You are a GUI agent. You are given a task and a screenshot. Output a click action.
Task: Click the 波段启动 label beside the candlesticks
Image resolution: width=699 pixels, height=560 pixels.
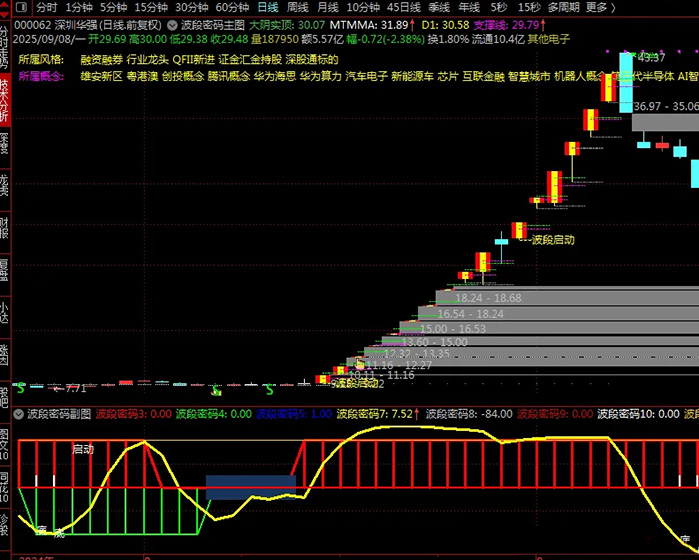tap(552, 240)
